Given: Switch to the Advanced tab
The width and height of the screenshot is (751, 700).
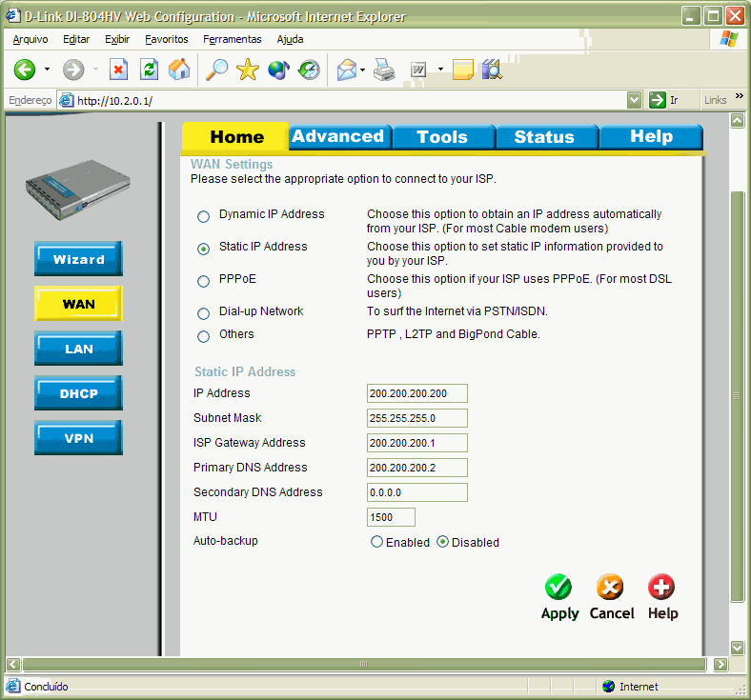Looking at the screenshot, I should (337, 136).
